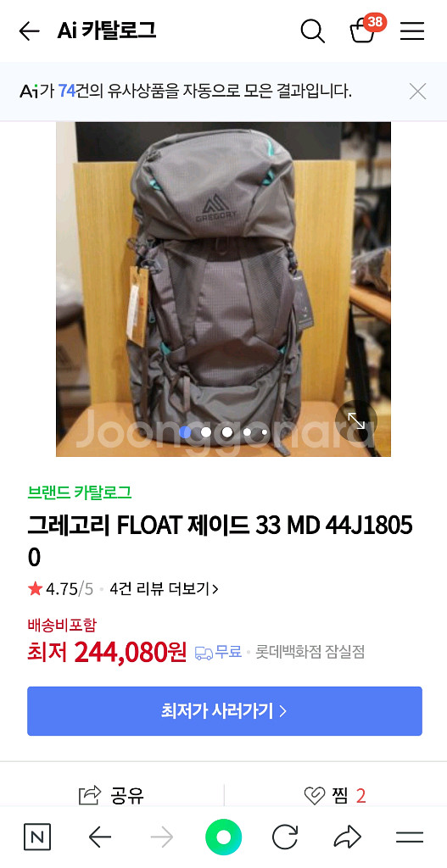Reload the page with refresh icon

(285, 837)
